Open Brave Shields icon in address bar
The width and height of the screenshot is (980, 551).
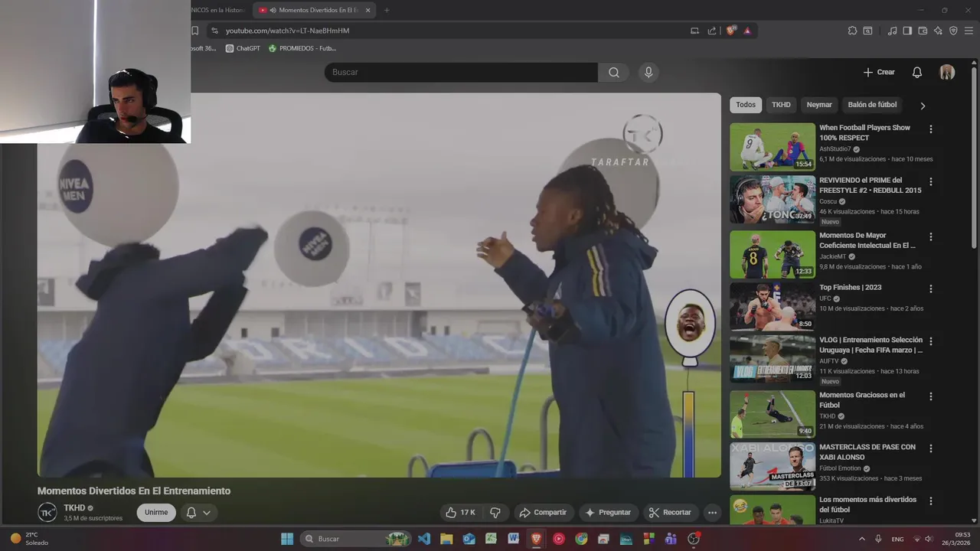tap(731, 31)
